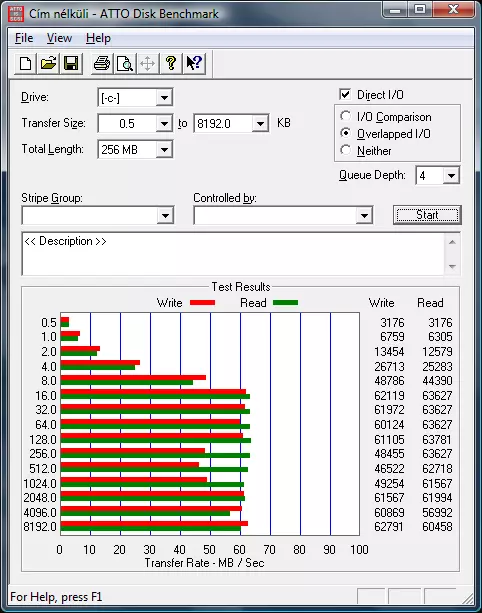Screen dimensions: 482x613
Task: Maximize the ATTO Disk Benchmark window
Action: pos(420,9)
